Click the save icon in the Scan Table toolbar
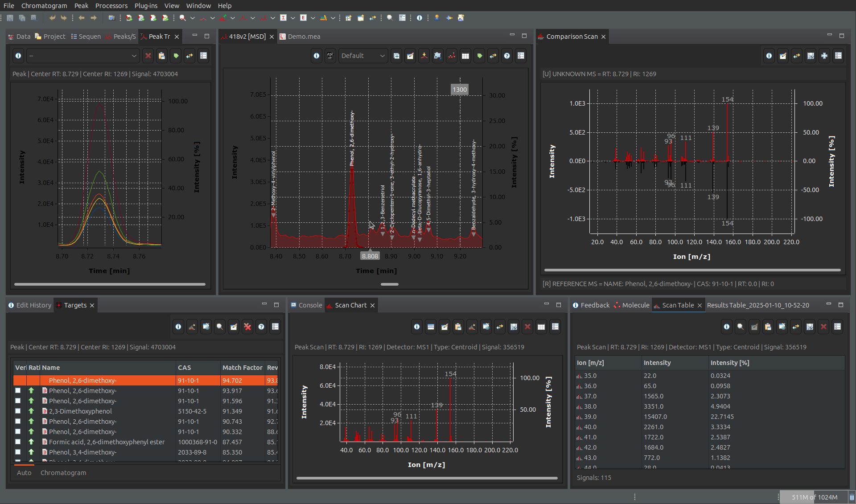This screenshot has width=856, height=504. (810, 327)
